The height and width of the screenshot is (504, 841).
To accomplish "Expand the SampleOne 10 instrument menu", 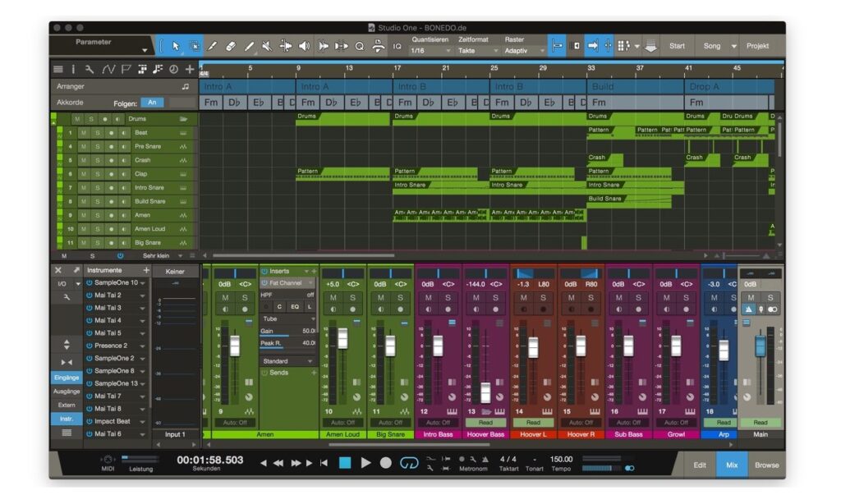I will 143,283.
